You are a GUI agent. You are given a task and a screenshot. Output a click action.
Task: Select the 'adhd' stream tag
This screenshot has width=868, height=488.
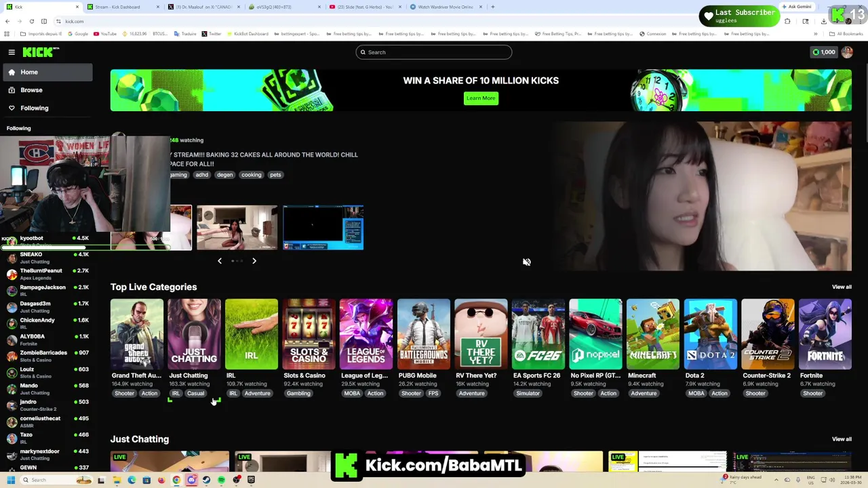pyautogui.click(x=201, y=175)
